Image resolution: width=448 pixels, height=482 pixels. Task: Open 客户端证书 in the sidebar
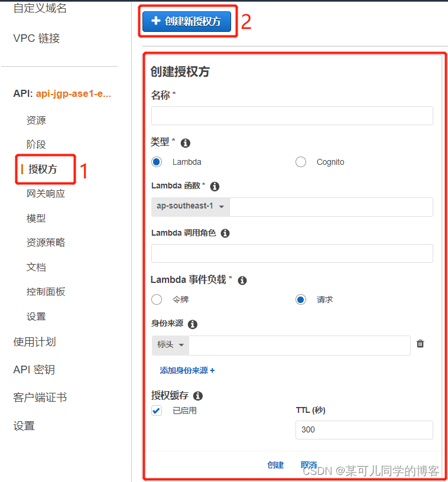[x=40, y=398]
